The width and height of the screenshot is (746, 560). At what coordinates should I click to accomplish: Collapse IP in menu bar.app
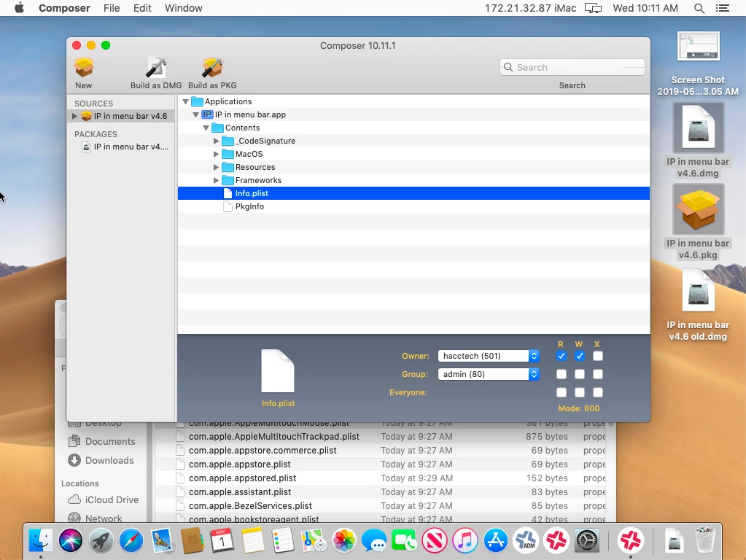pyautogui.click(x=195, y=114)
